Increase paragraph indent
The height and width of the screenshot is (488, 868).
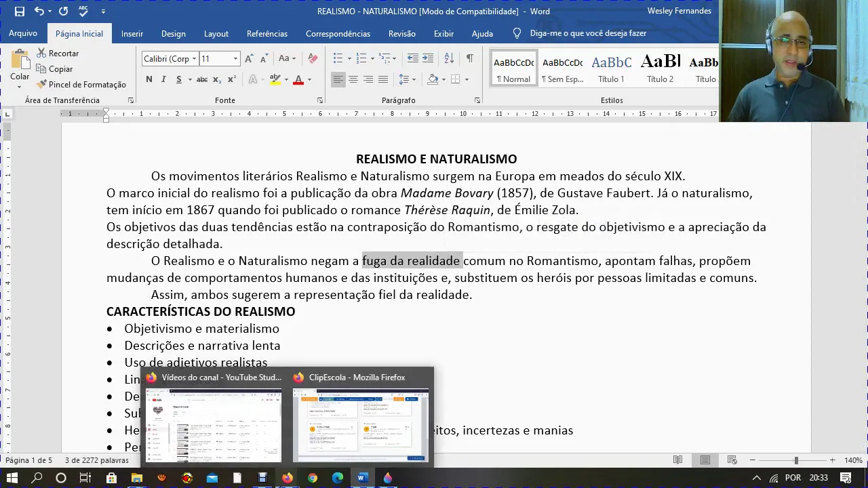pyautogui.click(x=428, y=59)
